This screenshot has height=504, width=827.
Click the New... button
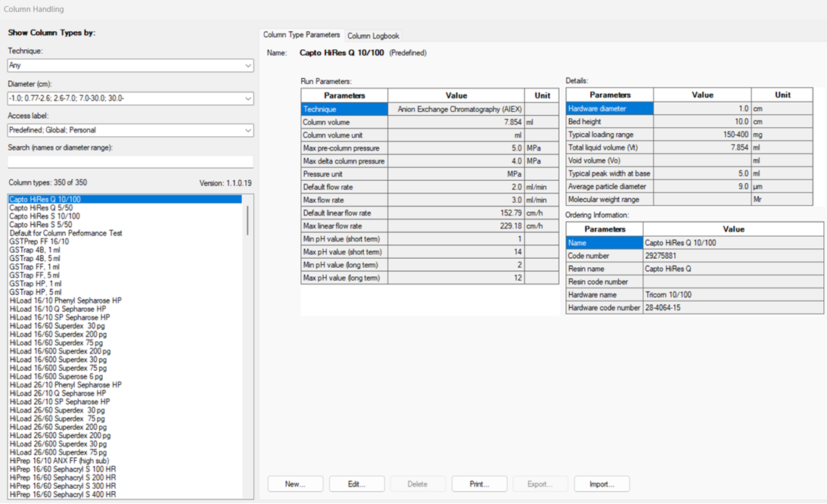click(x=295, y=484)
